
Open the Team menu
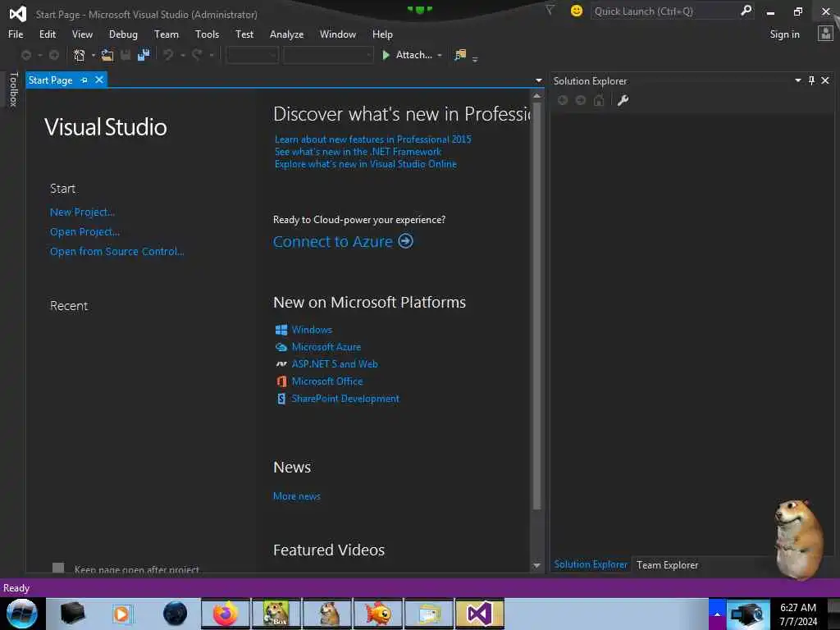coord(167,34)
